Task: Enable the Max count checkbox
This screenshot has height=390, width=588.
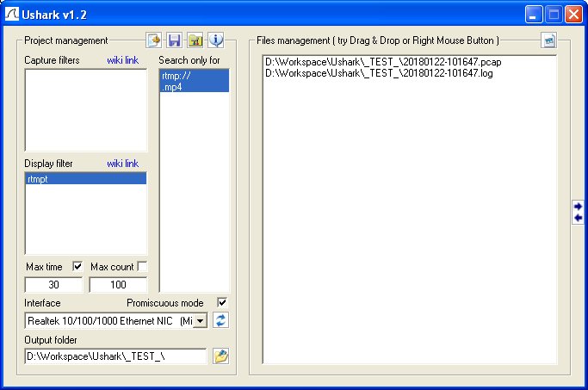Action: (x=142, y=267)
